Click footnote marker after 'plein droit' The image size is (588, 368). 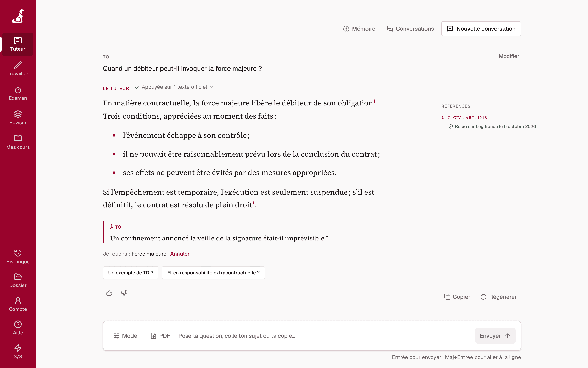253,203
